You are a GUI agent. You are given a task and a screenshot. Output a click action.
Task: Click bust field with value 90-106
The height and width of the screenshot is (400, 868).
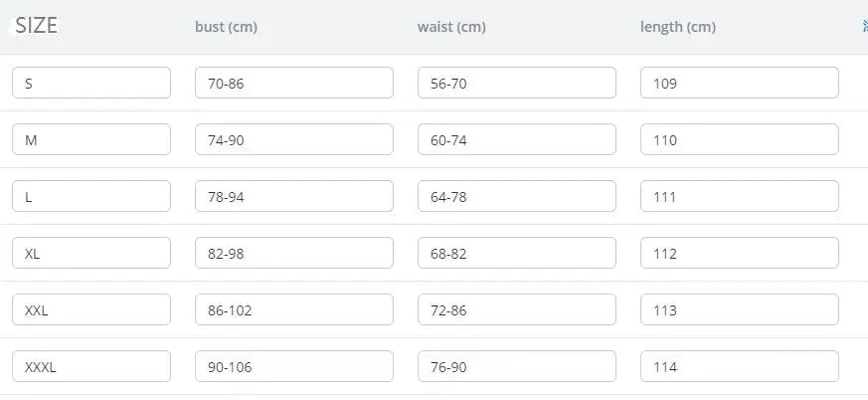click(x=293, y=367)
